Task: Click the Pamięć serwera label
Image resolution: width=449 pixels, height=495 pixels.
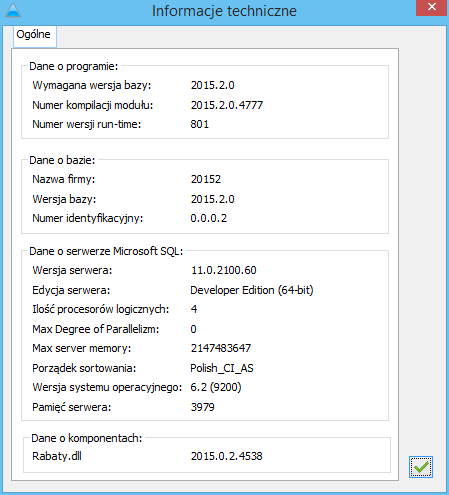Action: coord(71,407)
